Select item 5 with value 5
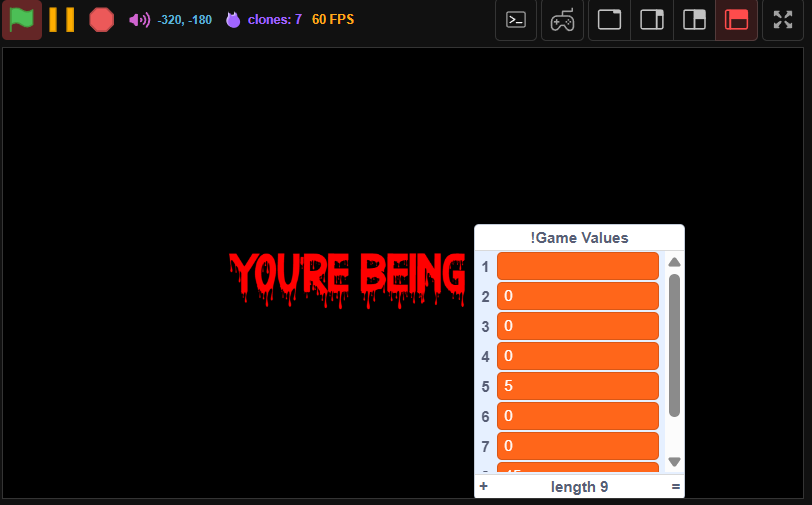812x505 pixels. click(x=578, y=386)
